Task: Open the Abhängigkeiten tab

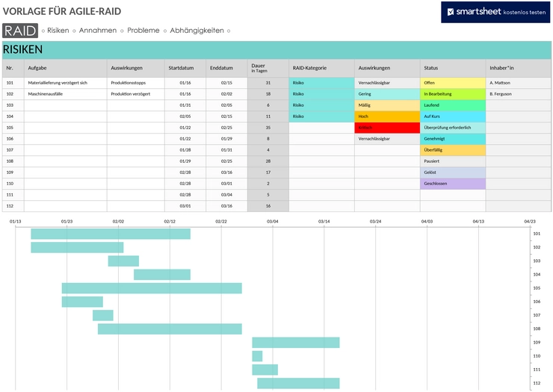Action: pyautogui.click(x=197, y=31)
